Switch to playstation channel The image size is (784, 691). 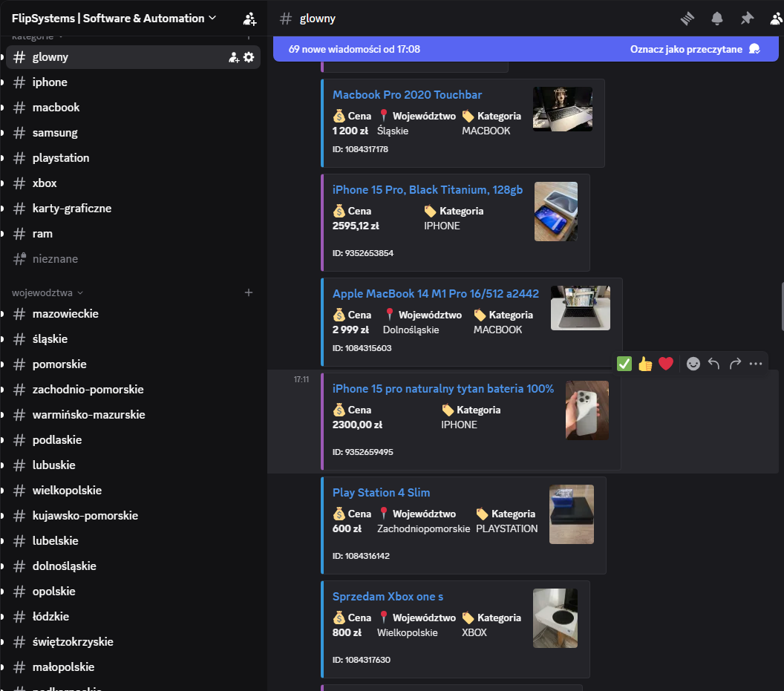(x=133, y=158)
